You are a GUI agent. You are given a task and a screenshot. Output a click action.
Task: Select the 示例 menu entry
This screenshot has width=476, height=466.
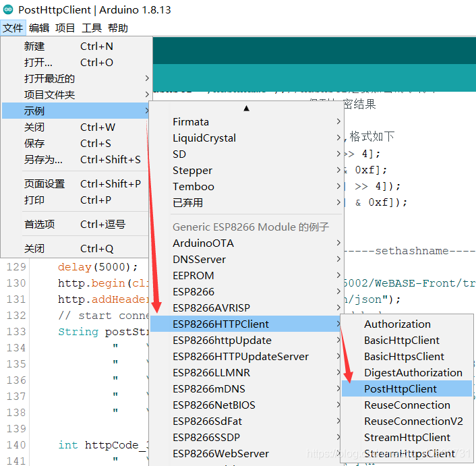click(76, 111)
